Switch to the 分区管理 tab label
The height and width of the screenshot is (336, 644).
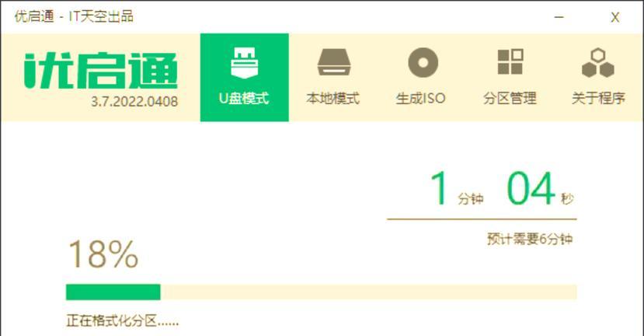pos(510,98)
